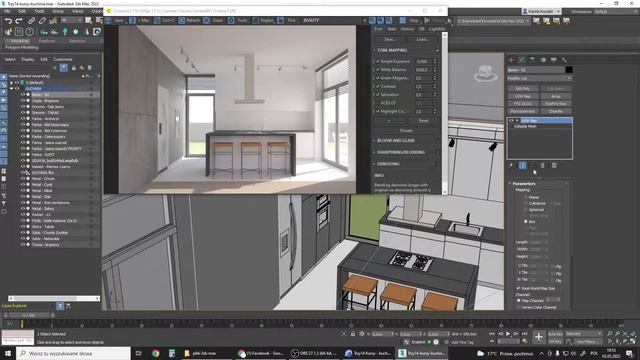This screenshot has height=360, width=640.
Task: Click the Windows Start button on taskbar
Action: (7, 353)
